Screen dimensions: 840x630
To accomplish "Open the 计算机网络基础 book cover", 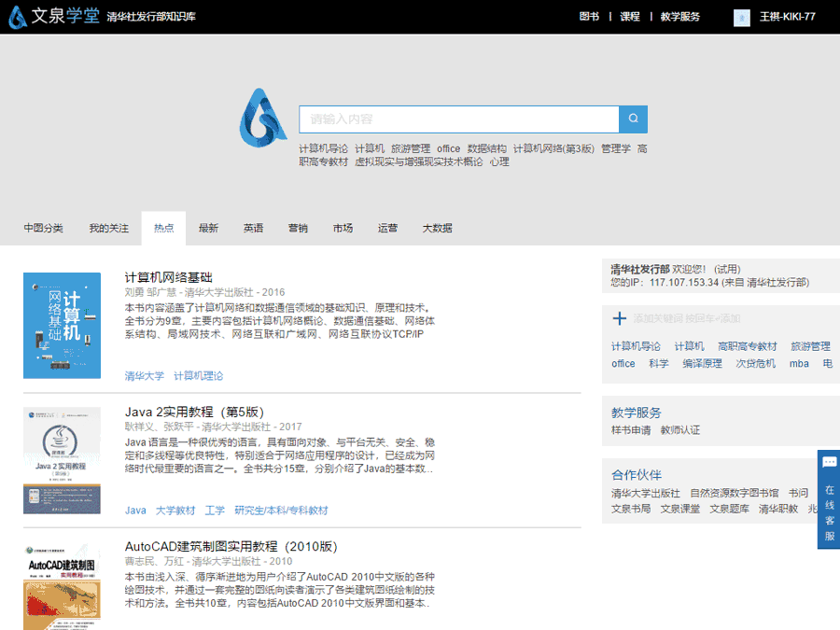I will (x=63, y=326).
